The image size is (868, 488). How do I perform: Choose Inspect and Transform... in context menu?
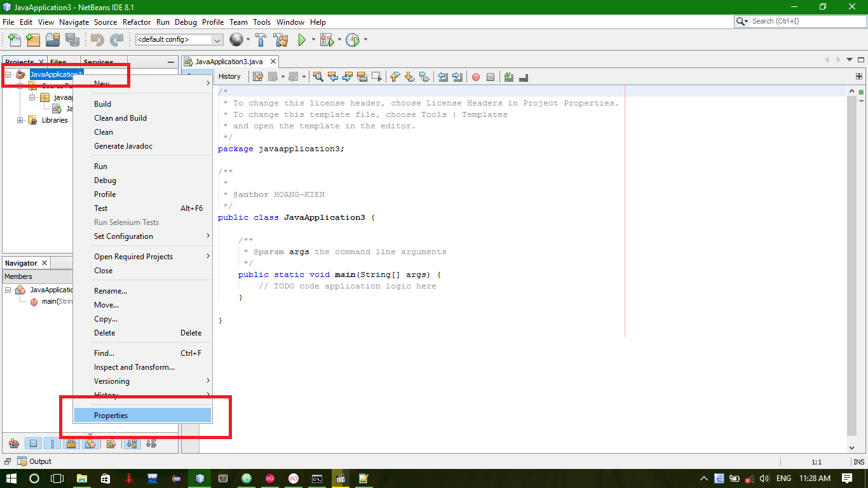click(142, 367)
